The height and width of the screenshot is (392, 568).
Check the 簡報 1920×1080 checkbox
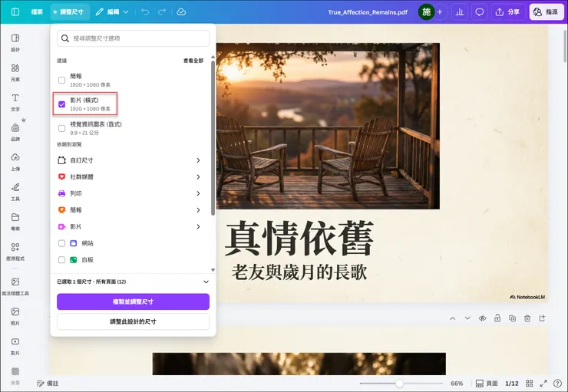point(61,81)
